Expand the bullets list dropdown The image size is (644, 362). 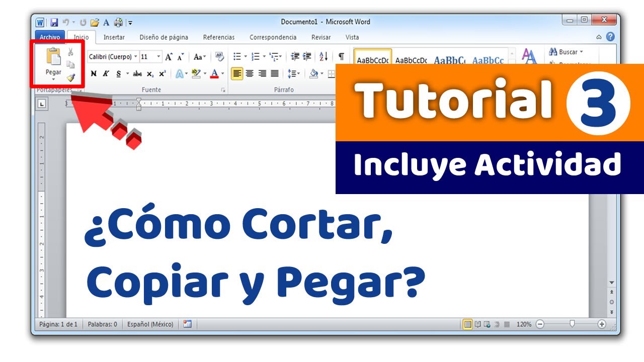(246, 57)
